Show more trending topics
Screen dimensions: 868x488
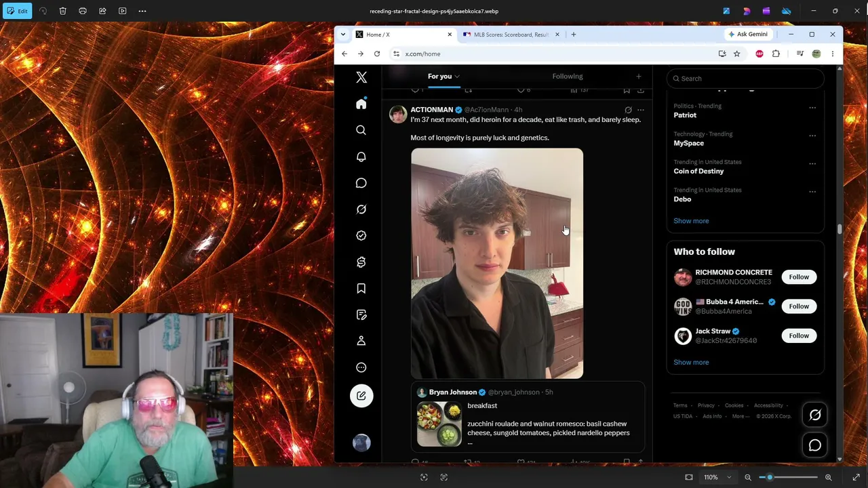click(x=691, y=221)
